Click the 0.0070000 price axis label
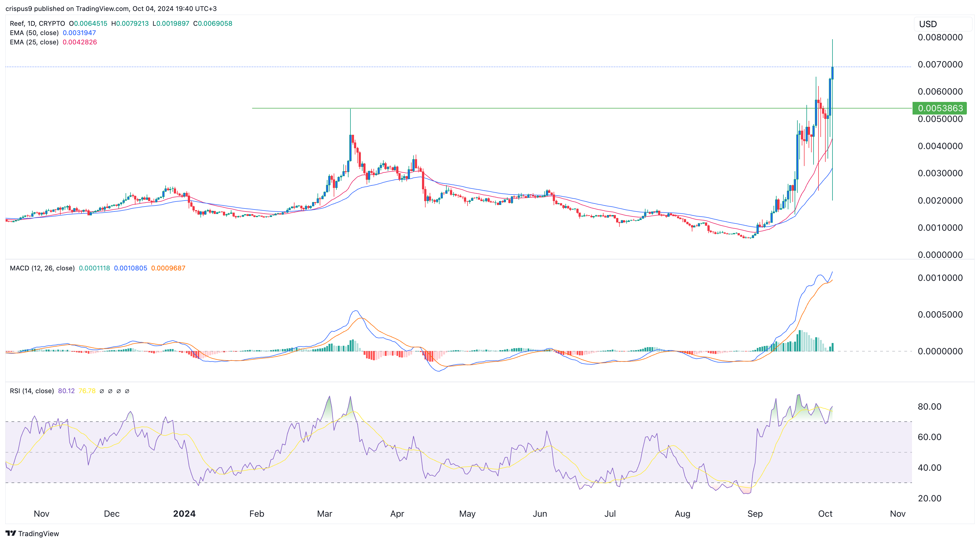Screen dimensions: 980x543 940,64
